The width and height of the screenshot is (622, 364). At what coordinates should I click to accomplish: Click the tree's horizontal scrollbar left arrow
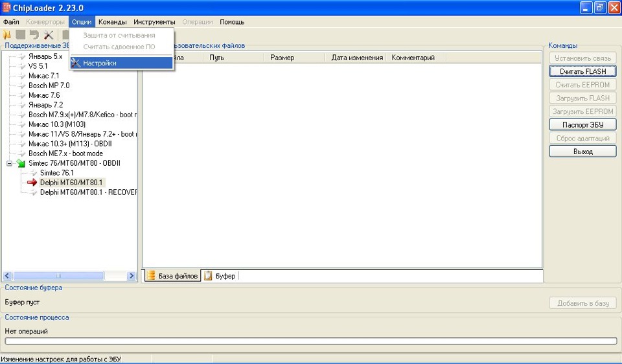(x=8, y=275)
